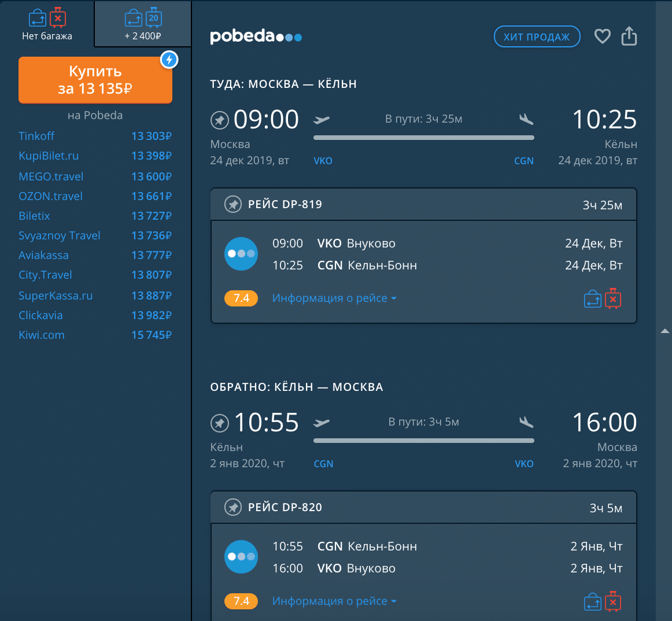Click the return CGN departure airport code
The width and height of the screenshot is (672, 621).
323,464
